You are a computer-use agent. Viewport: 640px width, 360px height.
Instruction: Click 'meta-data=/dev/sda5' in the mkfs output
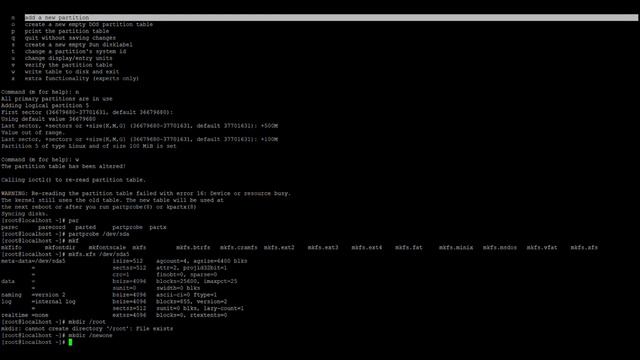point(33,261)
